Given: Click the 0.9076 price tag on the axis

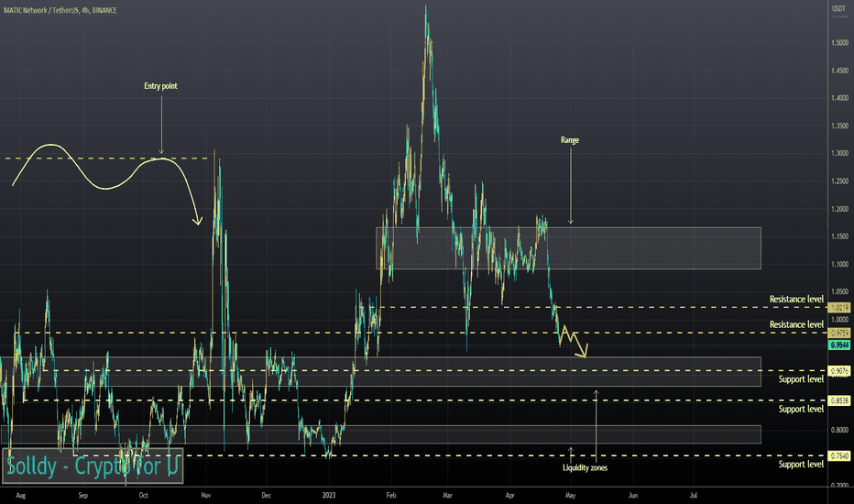Looking at the screenshot, I should pos(839,371).
